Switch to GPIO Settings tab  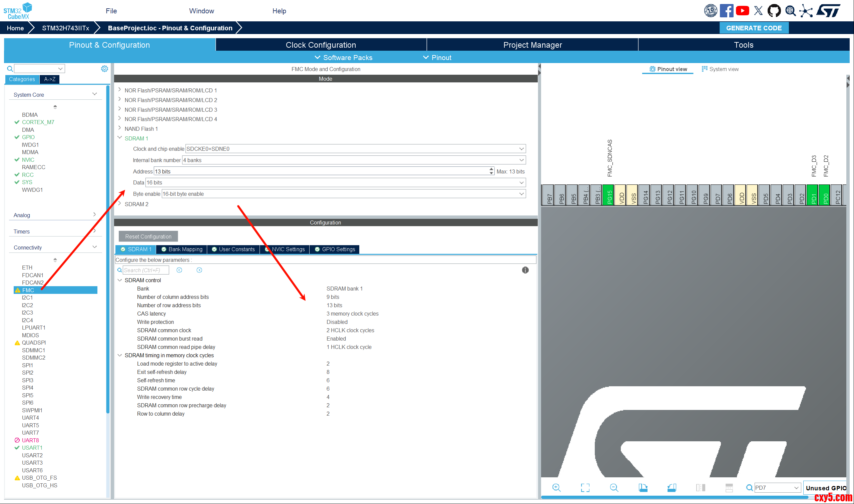click(335, 249)
